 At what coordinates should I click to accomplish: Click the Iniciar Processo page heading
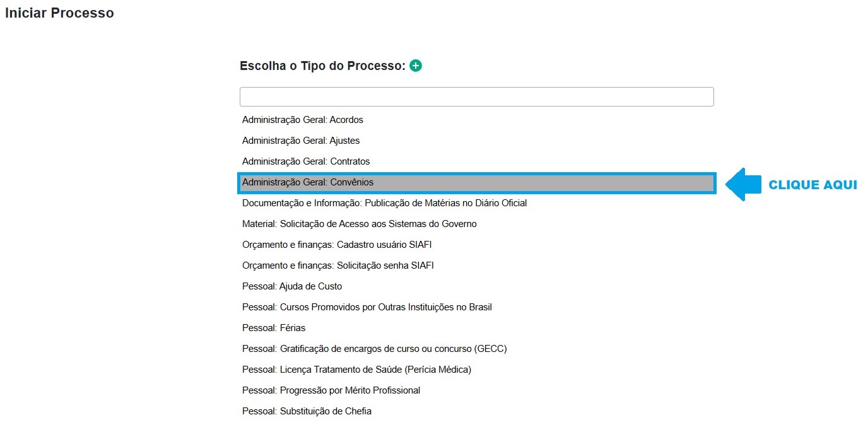pos(59,13)
